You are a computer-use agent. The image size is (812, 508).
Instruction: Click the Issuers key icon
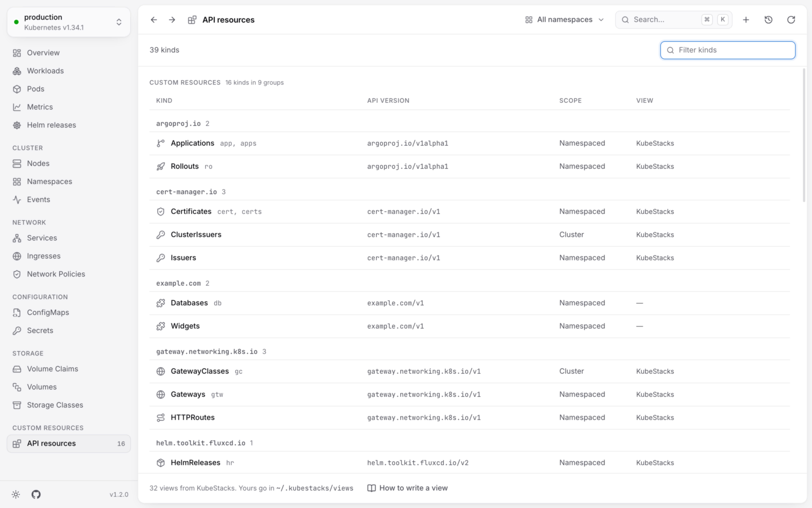(161, 258)
